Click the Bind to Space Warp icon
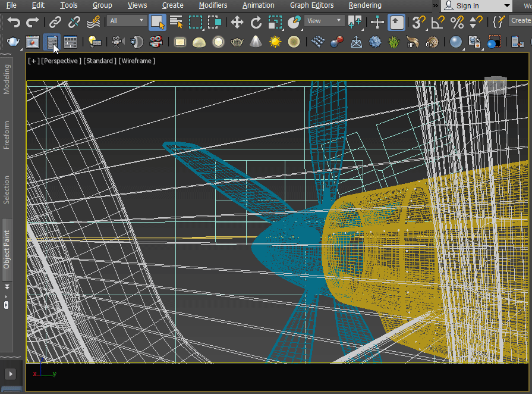This screenshot has height=394, width=532. click(x=93, y=23)
